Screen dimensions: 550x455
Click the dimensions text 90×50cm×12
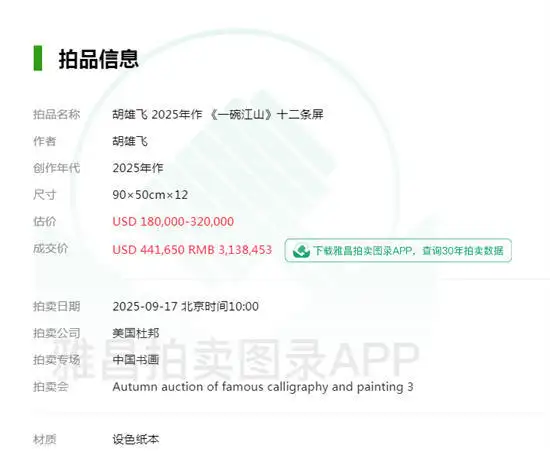(x=150, y=195)
